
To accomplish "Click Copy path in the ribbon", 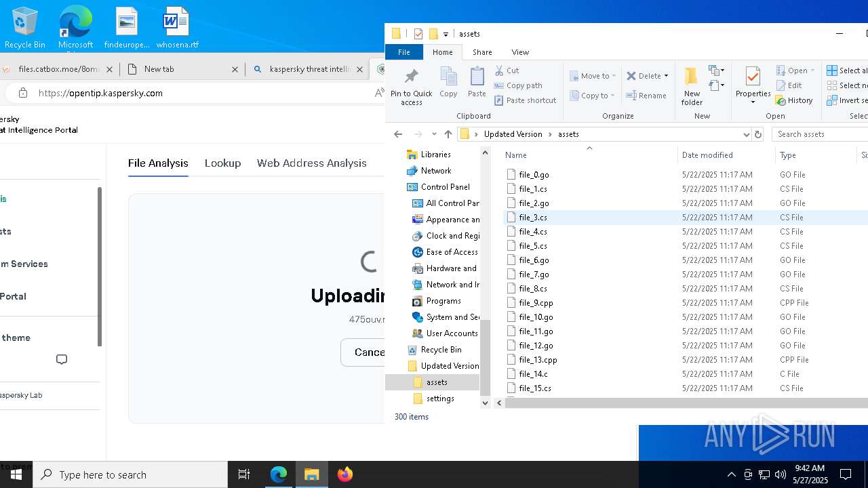I will (x=518, y=85).
